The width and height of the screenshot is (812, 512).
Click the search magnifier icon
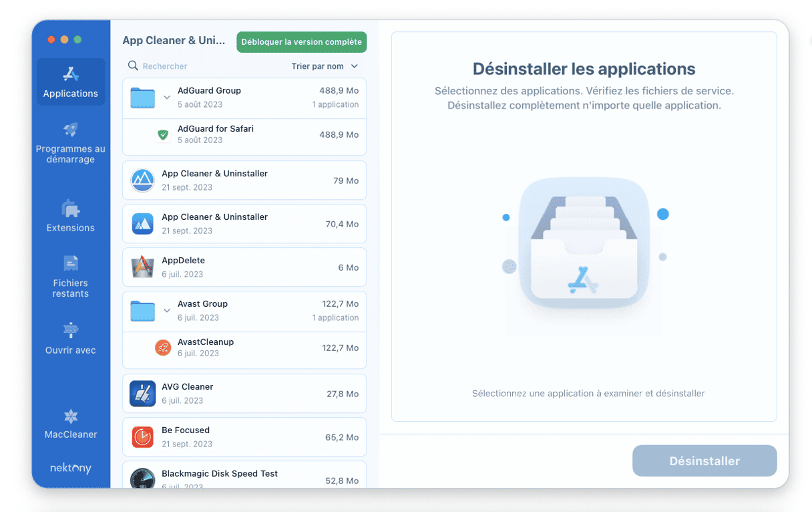(x=134, y=66)
